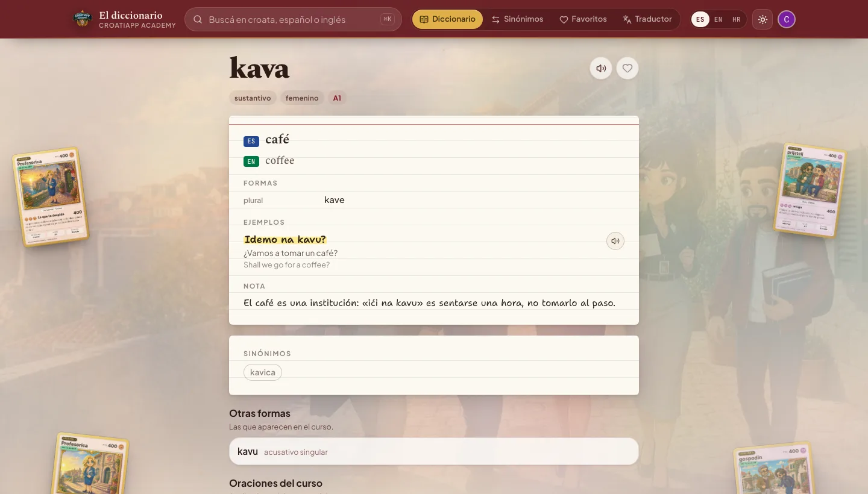Viewport: 868px width, 494px height.
Task: Click the 'A1' level badge
Action: pos(337,98)
